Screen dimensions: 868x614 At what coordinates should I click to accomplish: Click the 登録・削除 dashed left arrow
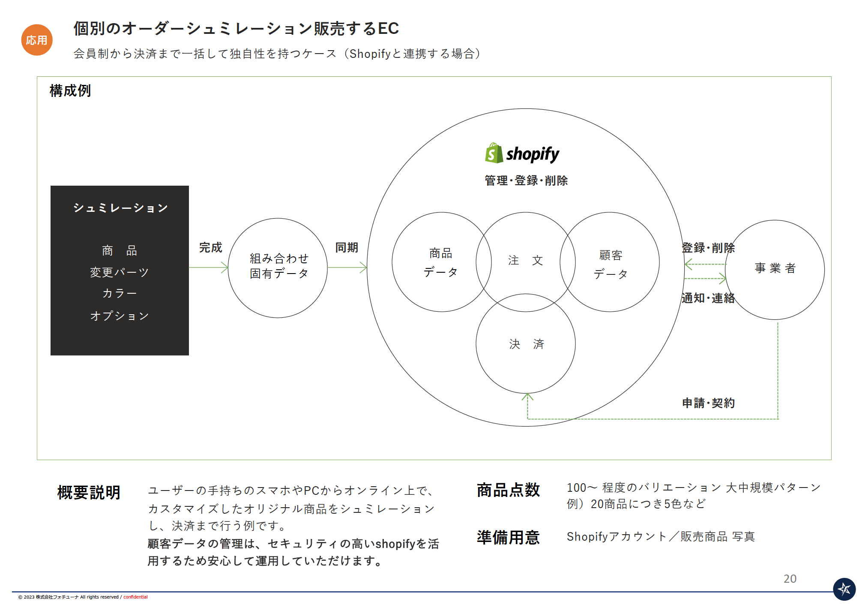tap(705, 264)
